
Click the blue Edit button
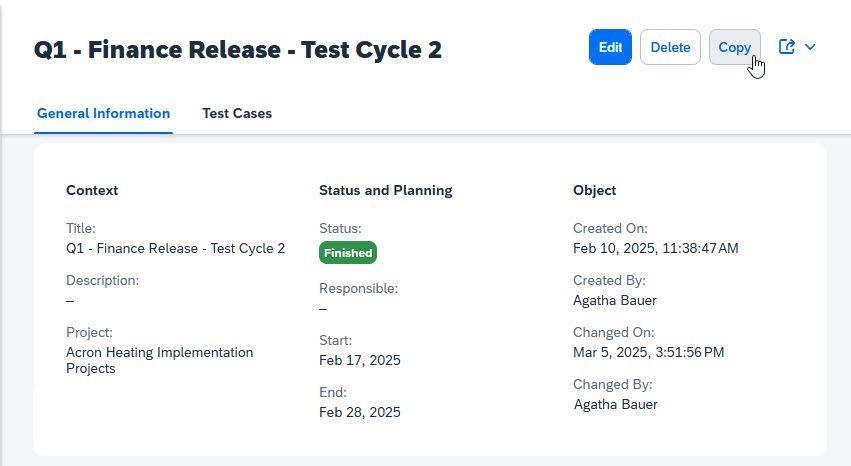(x=610, y=47)
